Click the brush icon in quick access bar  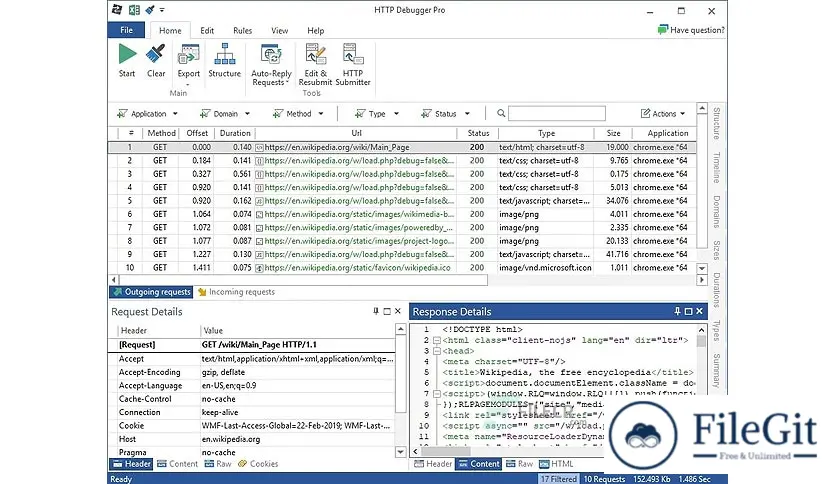150,10
